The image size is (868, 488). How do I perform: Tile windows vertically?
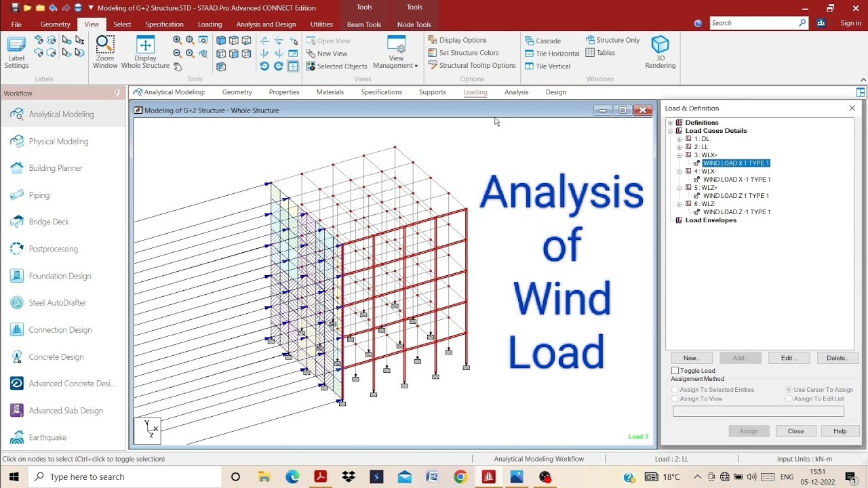pyautogui.click(x=547, y=66)
